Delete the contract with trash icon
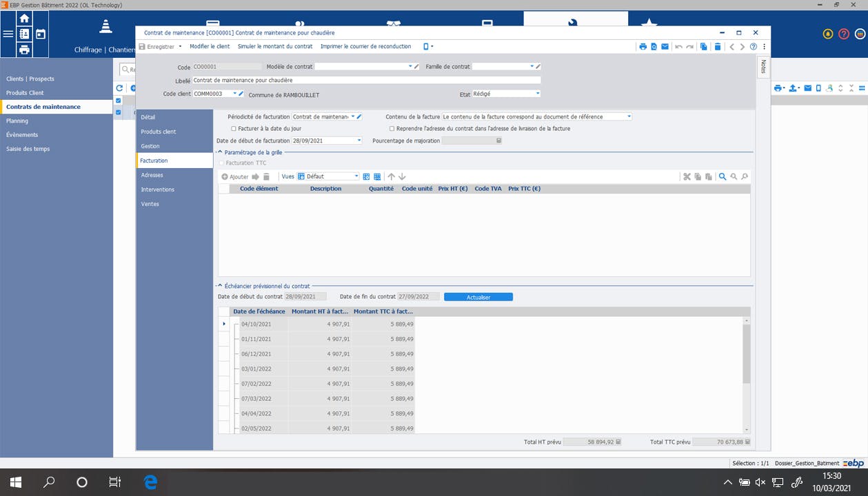868x496 pixels. click(x=718, y=47)
